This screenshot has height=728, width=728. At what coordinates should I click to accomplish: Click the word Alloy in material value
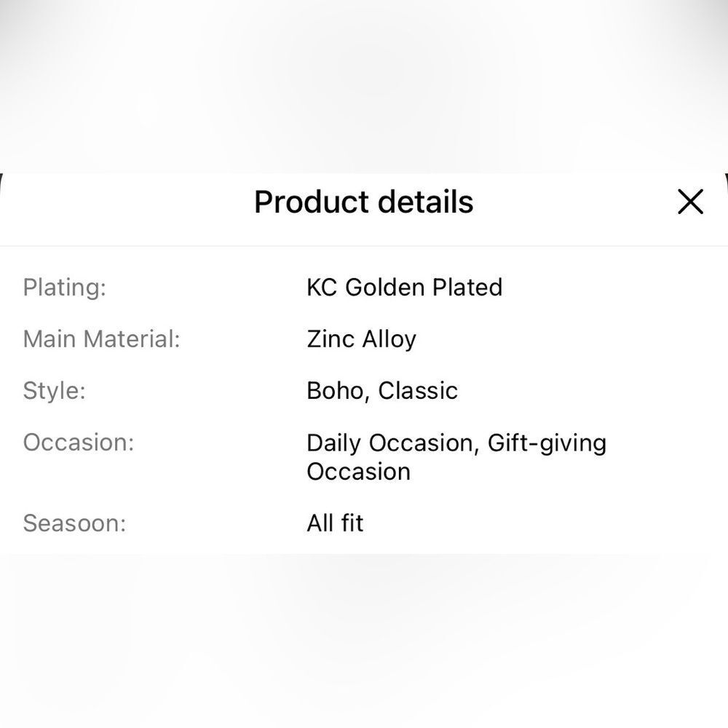tap(389, 340)
